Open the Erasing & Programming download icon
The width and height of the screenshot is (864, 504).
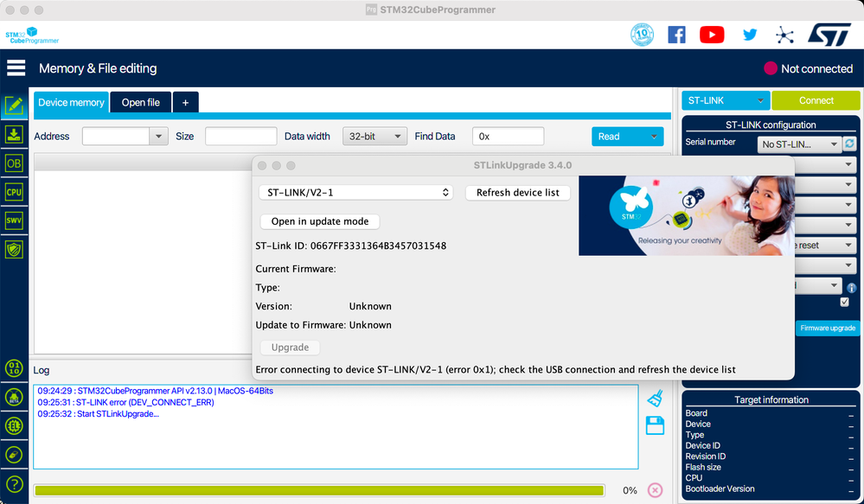pos(14,134)
